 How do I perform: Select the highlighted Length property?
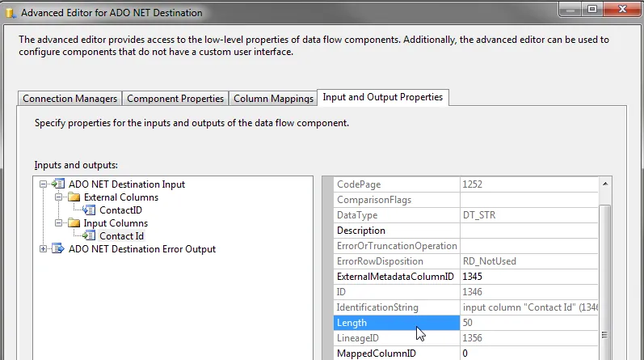pos(397,323)
